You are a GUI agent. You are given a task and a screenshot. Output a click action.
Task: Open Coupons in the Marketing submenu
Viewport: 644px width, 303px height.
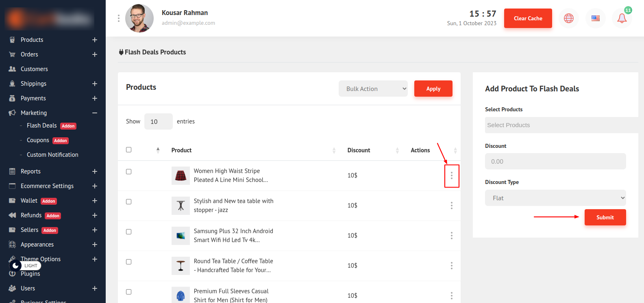(x=38, y=140)
